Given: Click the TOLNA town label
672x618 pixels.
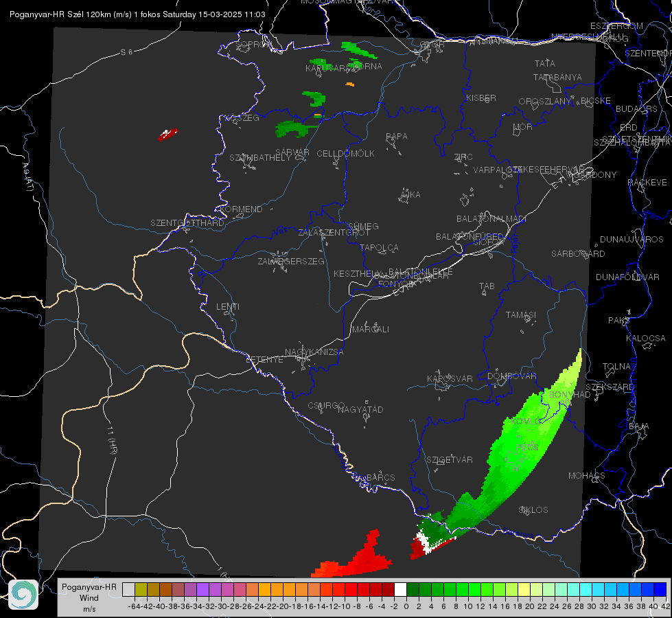Looking at the screenshot, I should (x=616, y=367).
